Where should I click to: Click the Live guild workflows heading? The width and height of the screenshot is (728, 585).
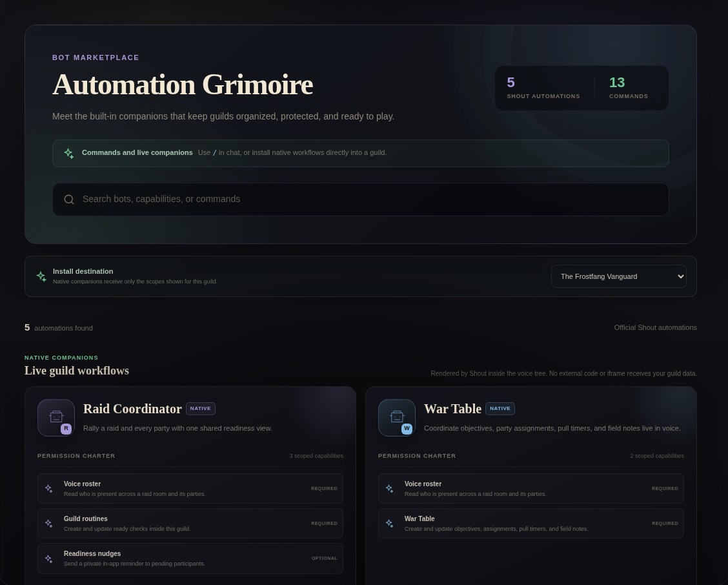tap(77, 371)
